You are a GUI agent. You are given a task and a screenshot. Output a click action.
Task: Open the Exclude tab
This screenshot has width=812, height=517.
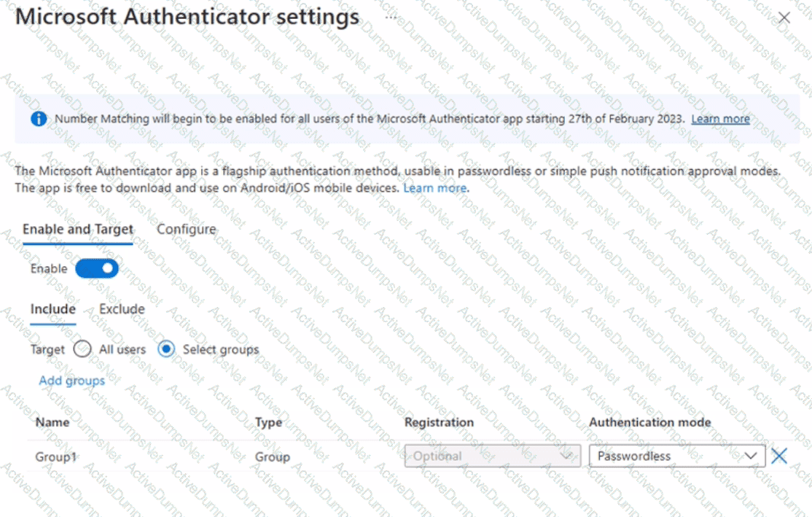click(122, 308)
